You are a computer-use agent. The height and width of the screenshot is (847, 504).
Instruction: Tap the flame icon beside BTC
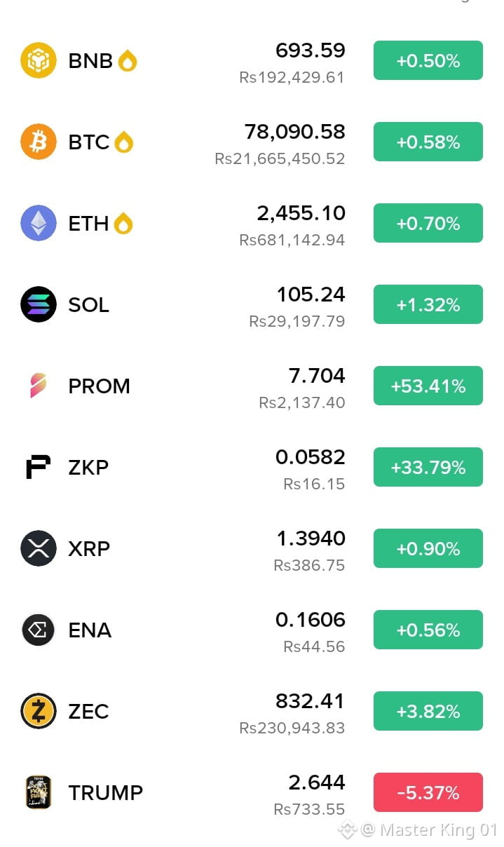pos(123,142)
